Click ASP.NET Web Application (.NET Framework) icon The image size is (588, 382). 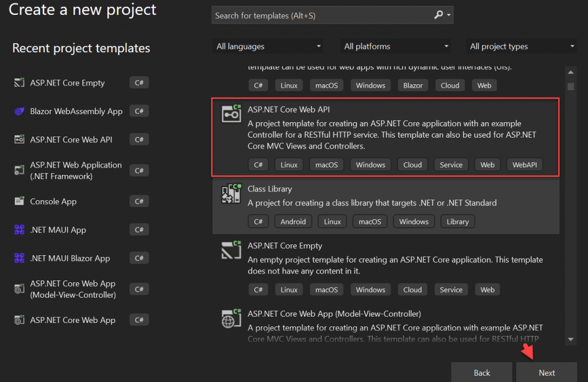19,170
